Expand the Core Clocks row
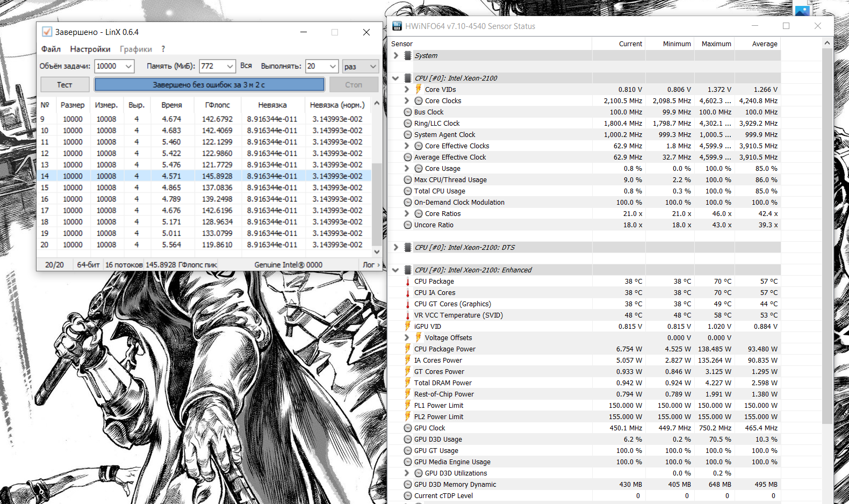This screenshot has height=504, width=849. [407, 100]
